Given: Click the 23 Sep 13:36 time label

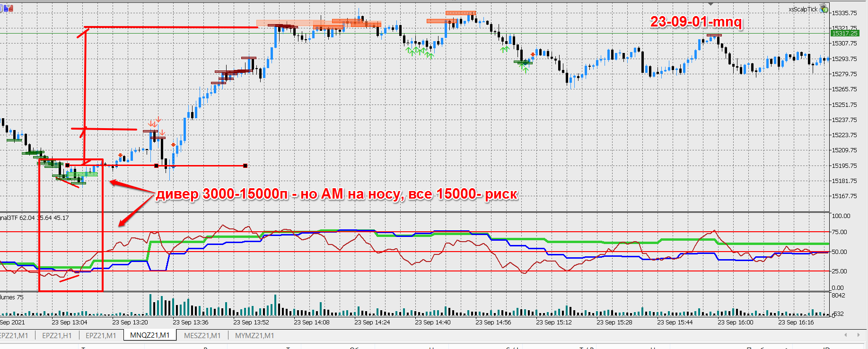Looking at the screenshot, I should (191, 323).
